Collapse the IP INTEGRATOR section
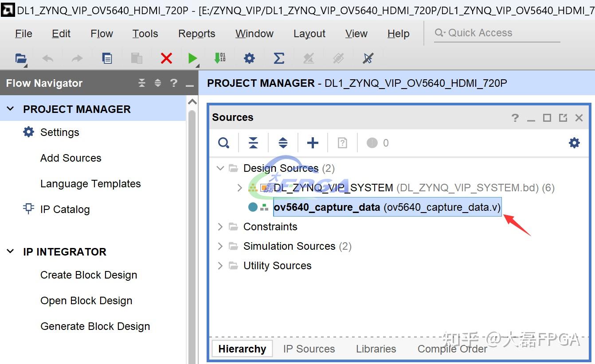The image size is (595, 364). point(11,252)
